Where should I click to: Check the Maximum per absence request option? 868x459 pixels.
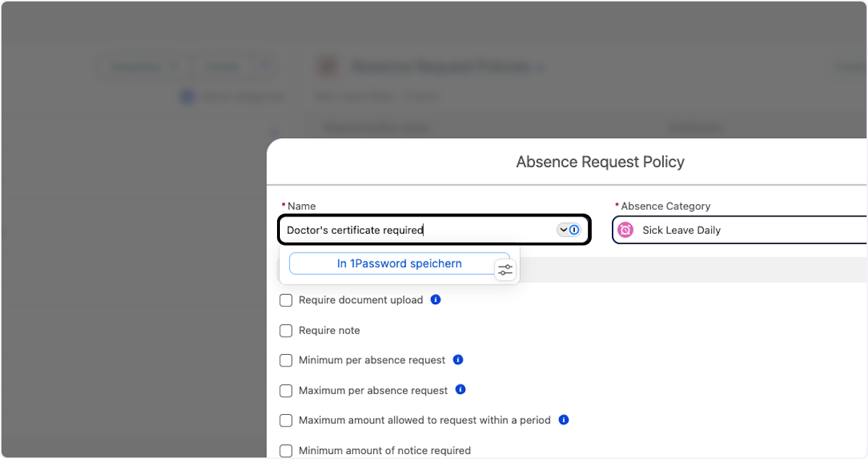[286, 390]
